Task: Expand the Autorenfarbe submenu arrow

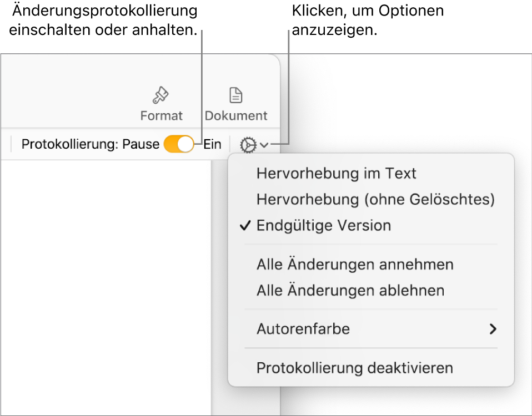Action: (x=492, y=329)
